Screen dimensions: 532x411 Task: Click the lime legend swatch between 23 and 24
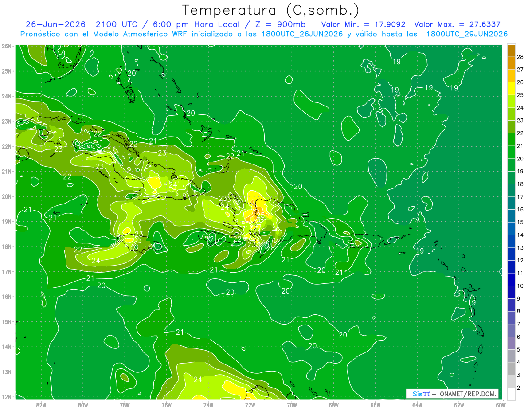[x=511, y=114]
